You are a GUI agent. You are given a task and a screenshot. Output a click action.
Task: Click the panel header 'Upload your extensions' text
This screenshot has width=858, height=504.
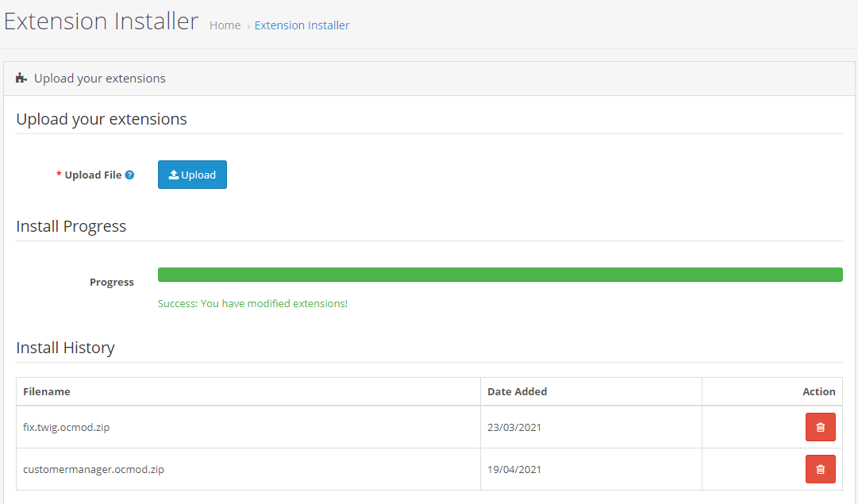[x=99, y=79]
